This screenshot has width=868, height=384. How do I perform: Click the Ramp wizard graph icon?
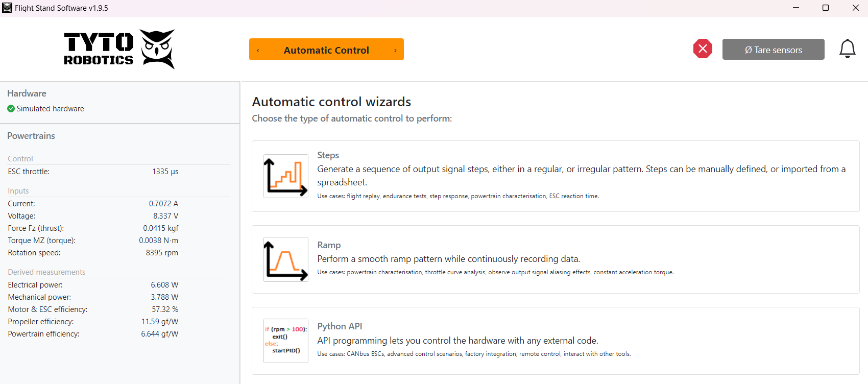(x=286, y=259)
